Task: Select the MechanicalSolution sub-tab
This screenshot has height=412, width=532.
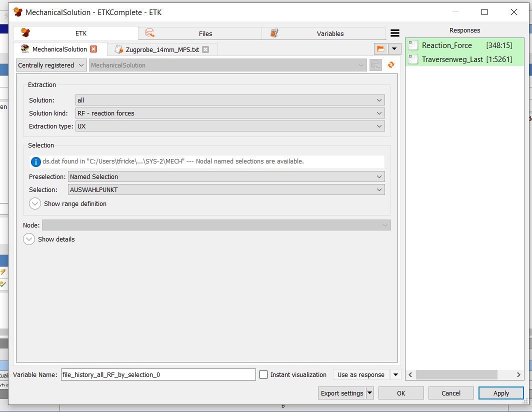Action: 59,49
